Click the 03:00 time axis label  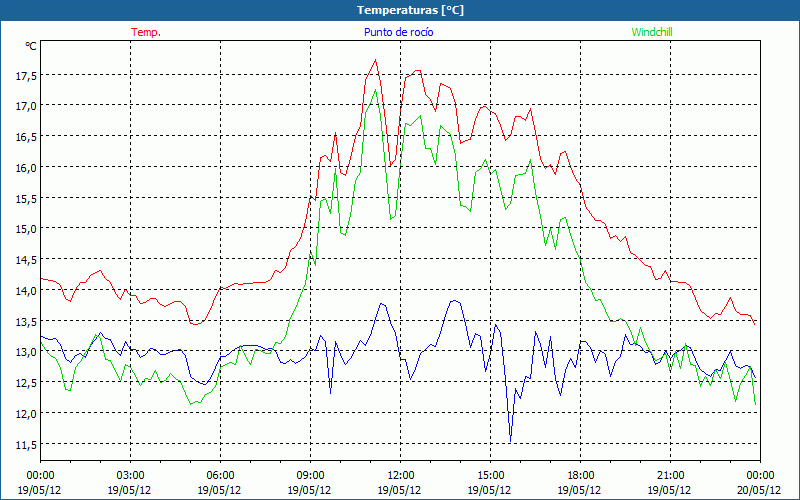tap(130, 475)
